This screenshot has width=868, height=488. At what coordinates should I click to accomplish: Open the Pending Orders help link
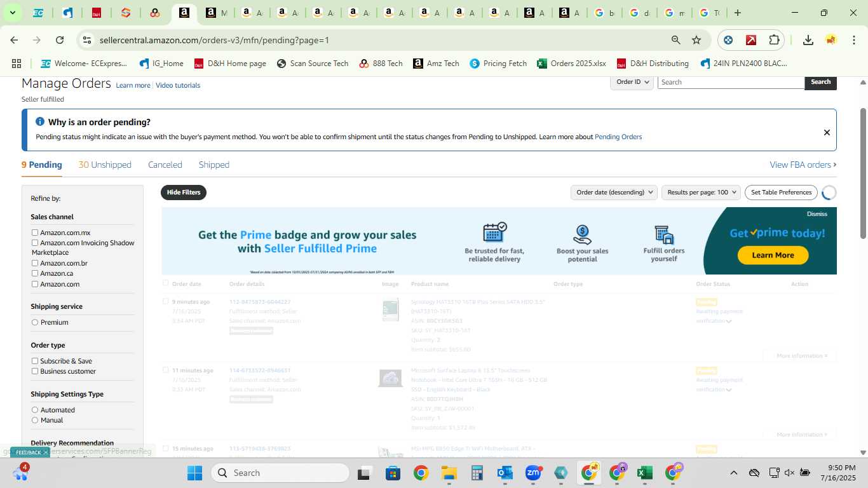tap(618, 137)
